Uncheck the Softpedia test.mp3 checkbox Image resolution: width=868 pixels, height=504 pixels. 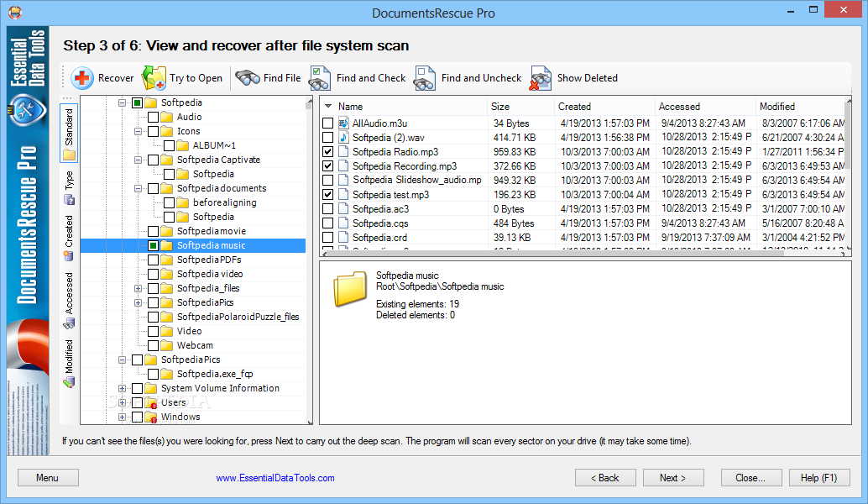(327, 194)
